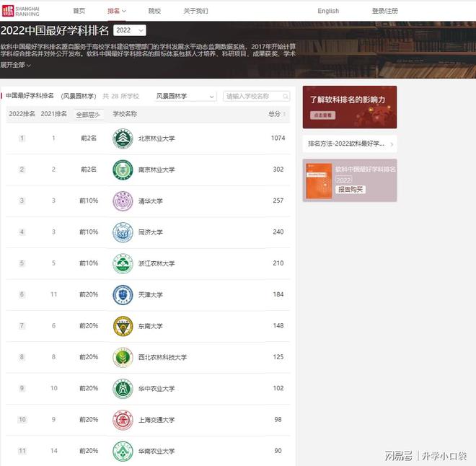Image resolution: width=476 pixels, height=466 pixels.
Task: Click the 上海交通大学 school emblem
Action: [x=123, y=420]
